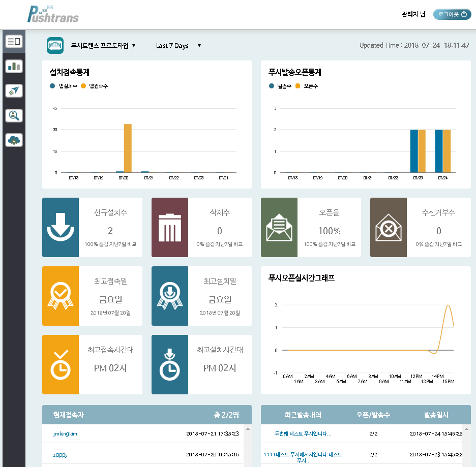The width and height of the screenshot is (476, 467).
Task: Click the 로그아웃 logout button
Action: [x=452, y=14]
